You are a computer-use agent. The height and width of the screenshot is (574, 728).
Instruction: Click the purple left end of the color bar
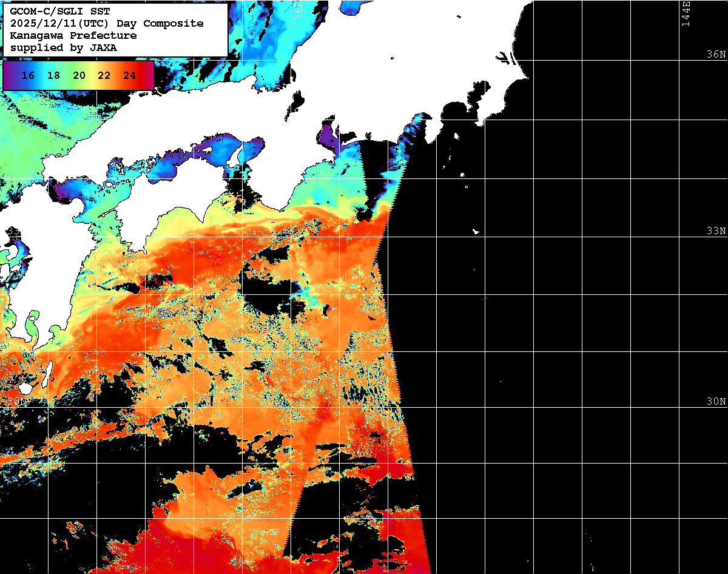click(x=10, y=76)
